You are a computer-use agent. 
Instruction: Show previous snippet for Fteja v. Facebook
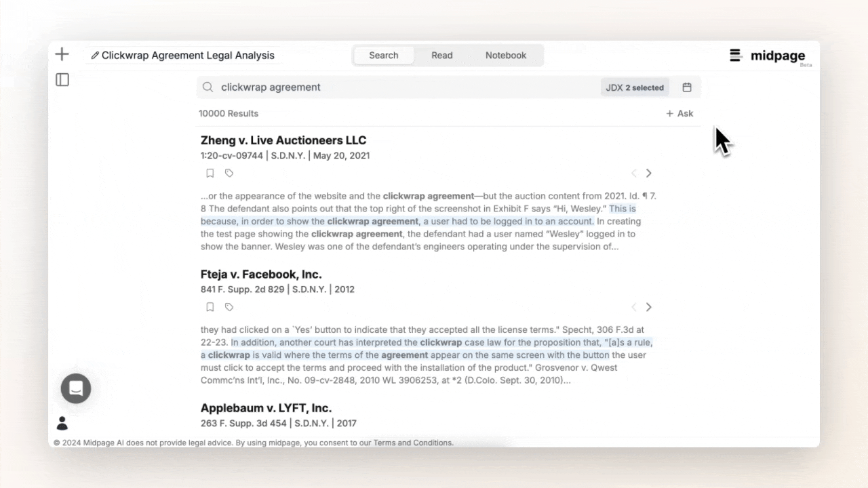pos(634,307)
